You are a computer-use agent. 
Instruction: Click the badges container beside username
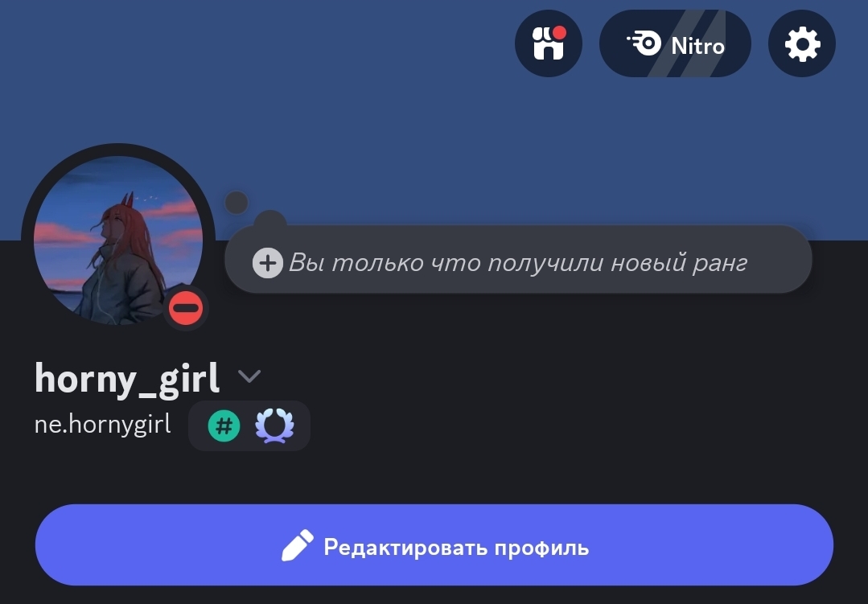249,425
